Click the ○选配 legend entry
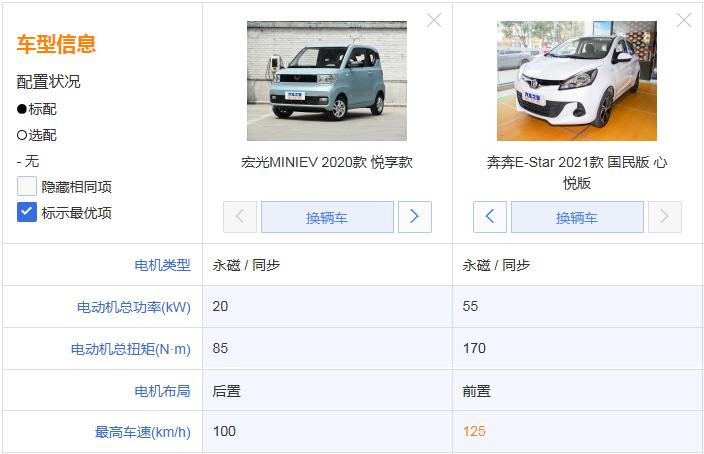Viewport: 704px width, 454px height. point(36,135)
